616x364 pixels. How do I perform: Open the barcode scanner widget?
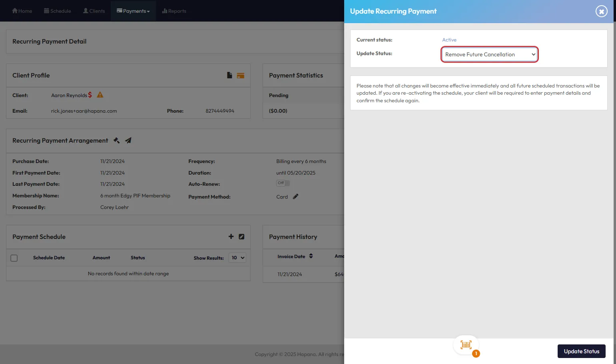point(466,345)
